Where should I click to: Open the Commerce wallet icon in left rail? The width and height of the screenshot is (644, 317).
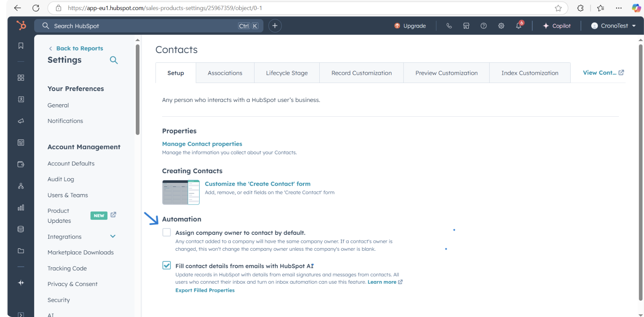pos(21,164)
